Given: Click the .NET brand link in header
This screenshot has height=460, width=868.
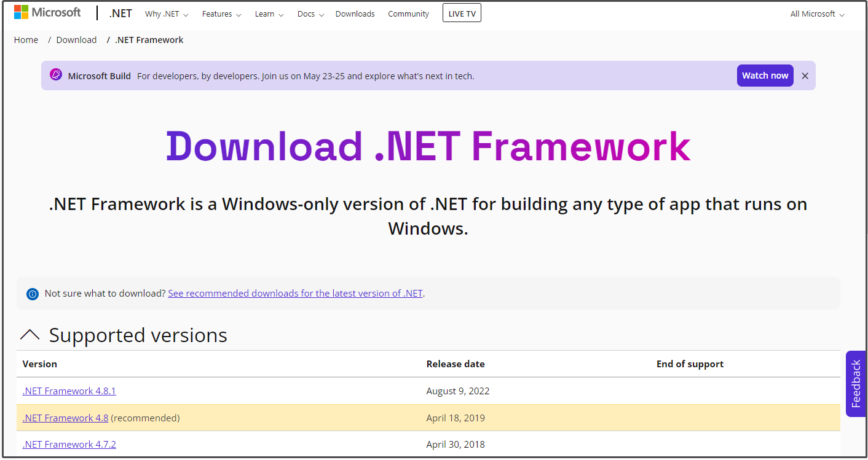Looking at the screenshot, I should click(120, 14).
